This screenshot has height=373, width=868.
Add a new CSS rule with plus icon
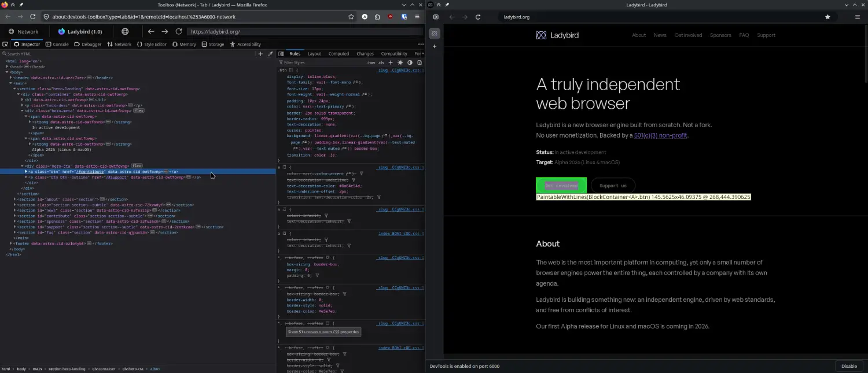click(391, 62)
